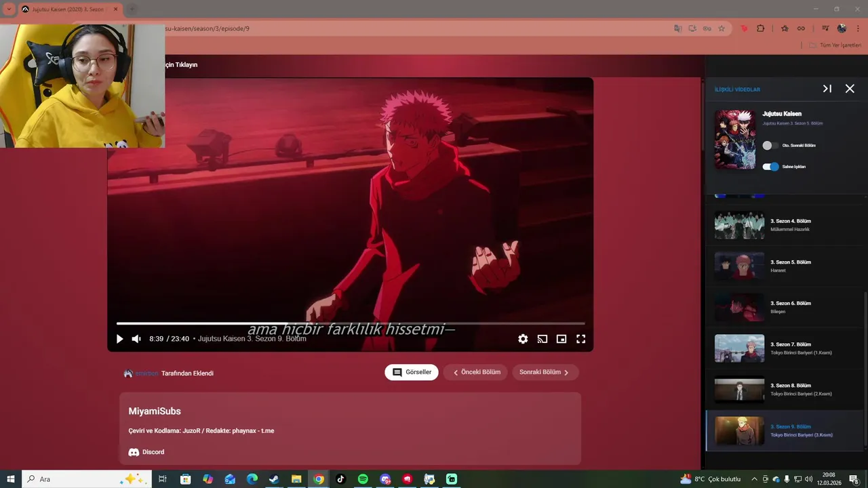Open the red extension icon
Viewport: 868px width, 488px height.
[x=745, y=28]
